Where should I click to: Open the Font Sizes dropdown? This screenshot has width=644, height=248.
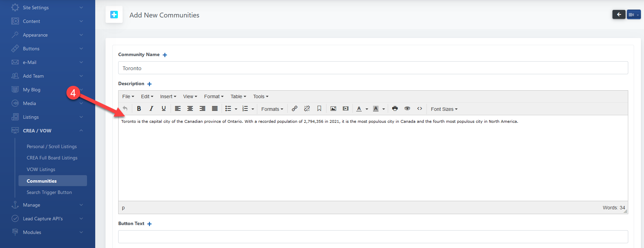[444, 109]
